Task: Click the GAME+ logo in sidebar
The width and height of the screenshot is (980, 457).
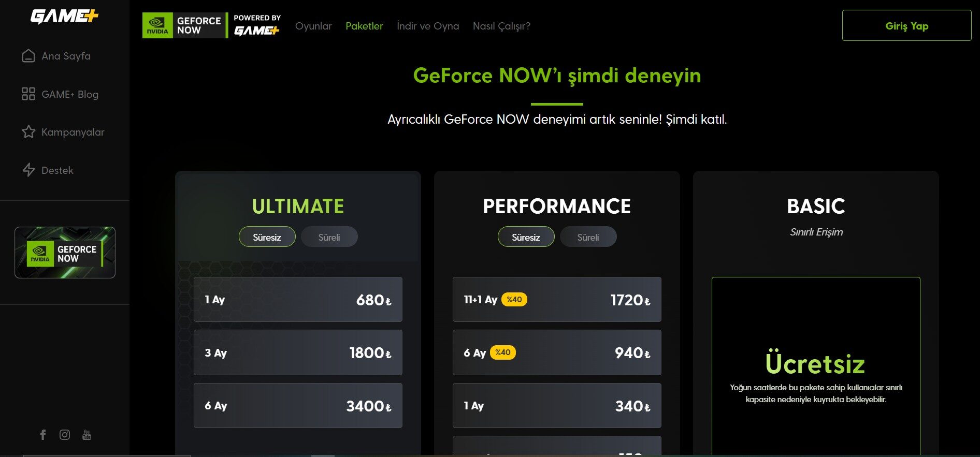Action: (x=64, y=17)
